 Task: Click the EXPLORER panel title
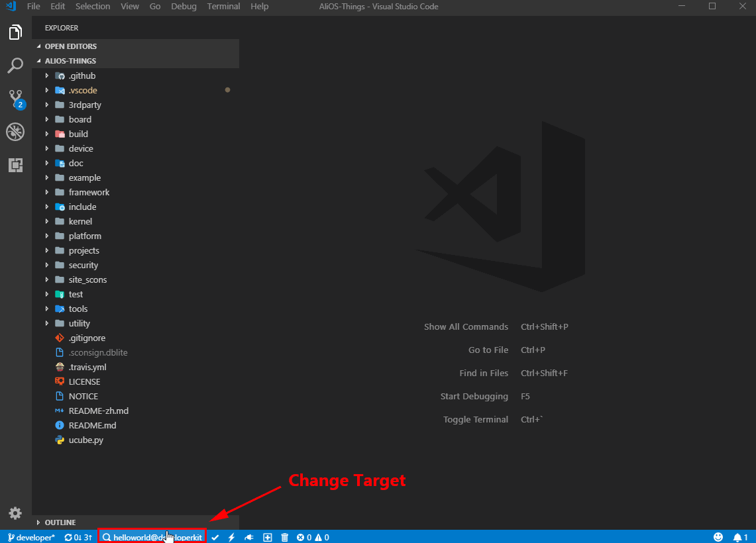click(x=61, y=28)
